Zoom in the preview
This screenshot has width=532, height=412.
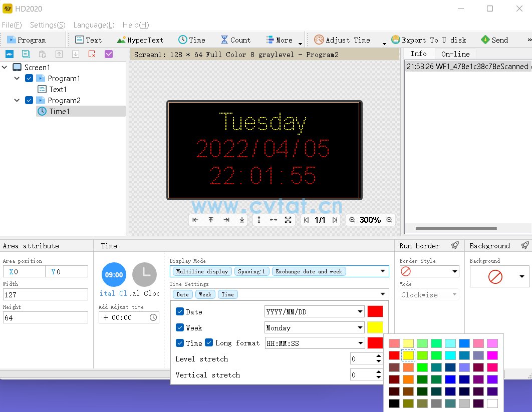coord(352,220)
